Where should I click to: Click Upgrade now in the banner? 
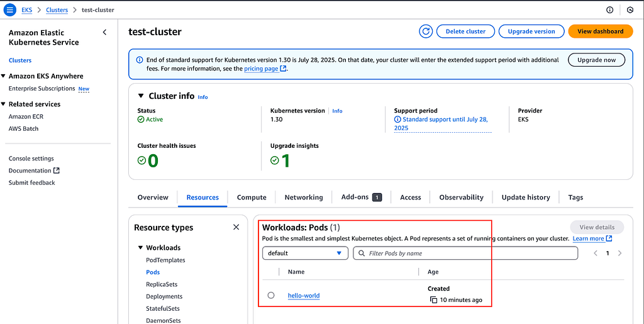pos(596,60)
